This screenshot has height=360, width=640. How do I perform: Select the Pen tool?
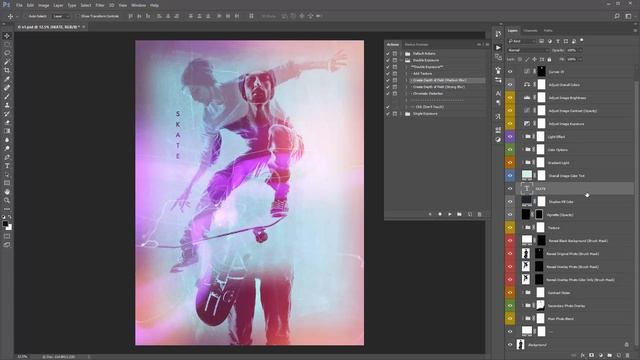click(7, 157)
